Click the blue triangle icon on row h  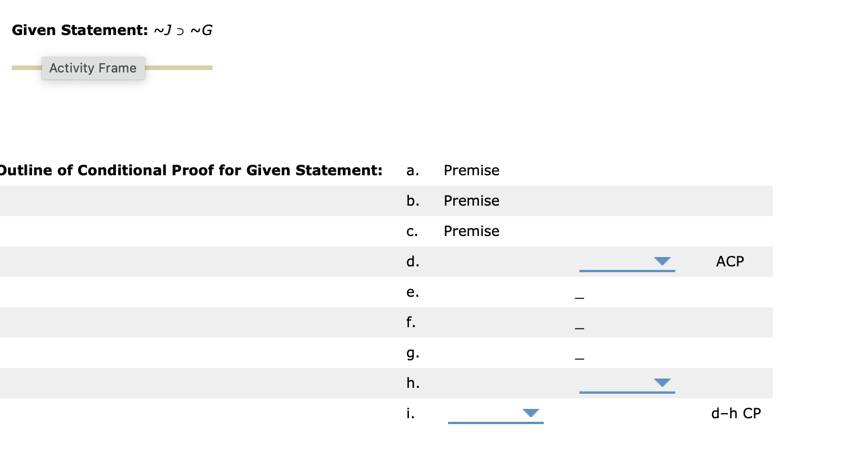[662, 383]
